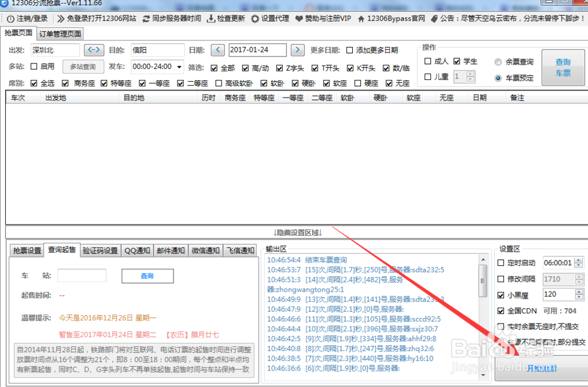Open the captcha settings tab

click(100, 251)
